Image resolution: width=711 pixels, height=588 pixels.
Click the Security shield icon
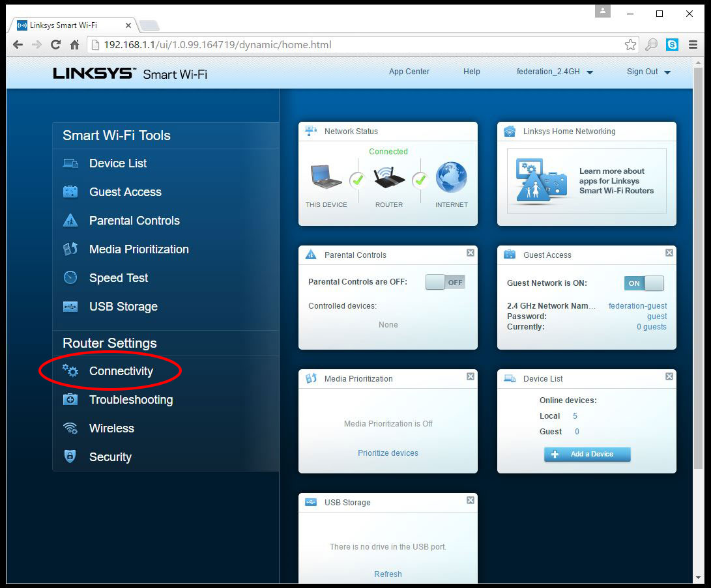point(70,456)
